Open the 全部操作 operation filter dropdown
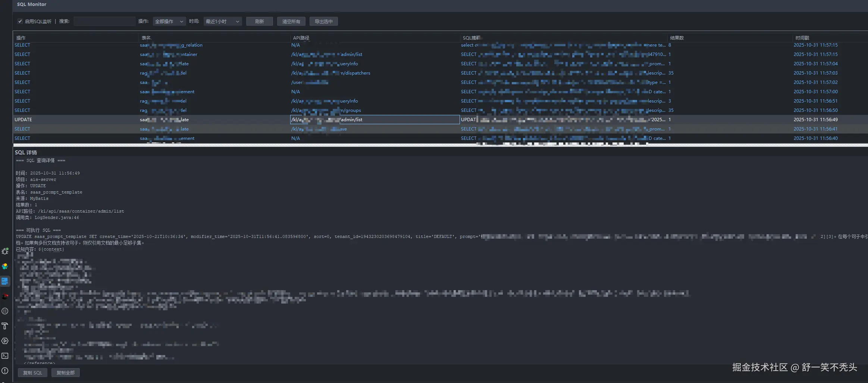This screenshot has width=868, height=383. click(169, 21)
